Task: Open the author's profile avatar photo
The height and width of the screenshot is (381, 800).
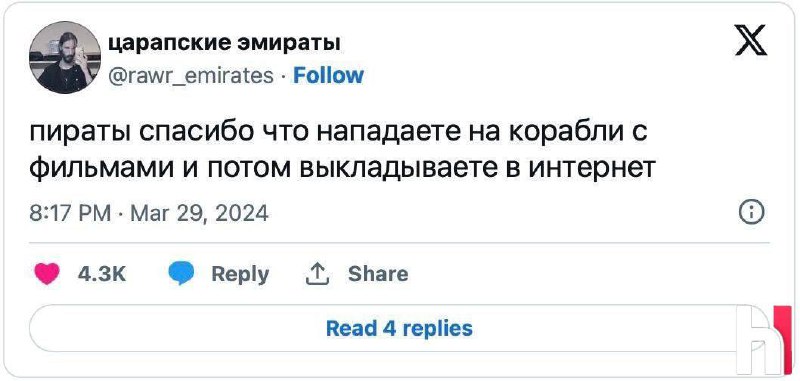Action: pyautogui.click(x=65, y=58)
